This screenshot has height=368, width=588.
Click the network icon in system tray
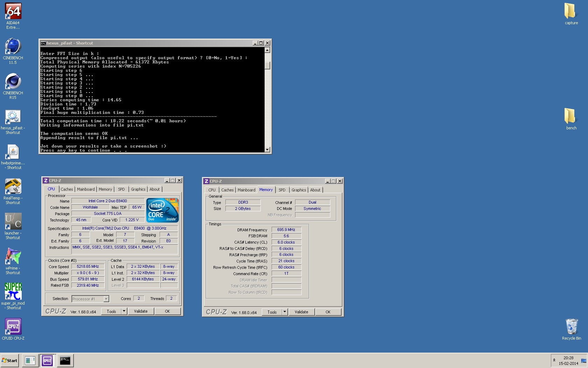pyautogui.click(x=583, y=361)
